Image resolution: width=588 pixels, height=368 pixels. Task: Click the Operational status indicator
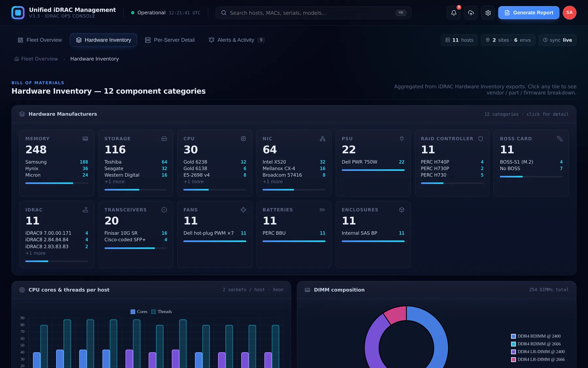point(148,13)
